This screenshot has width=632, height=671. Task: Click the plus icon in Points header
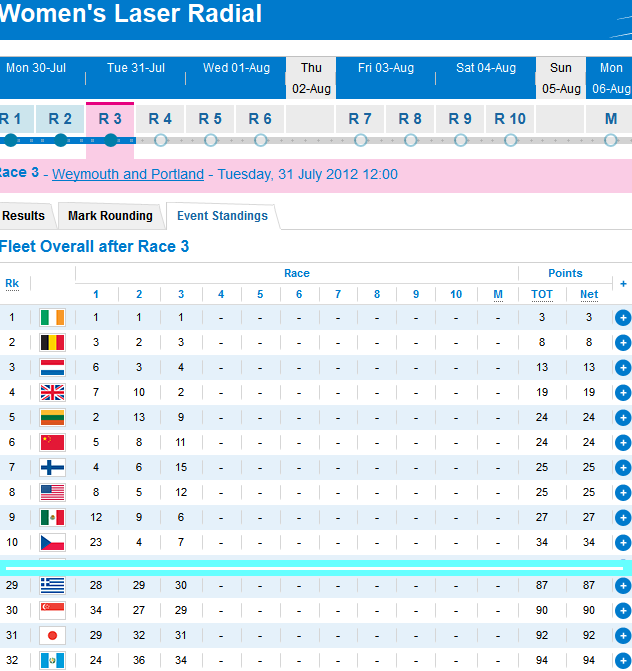623,284
